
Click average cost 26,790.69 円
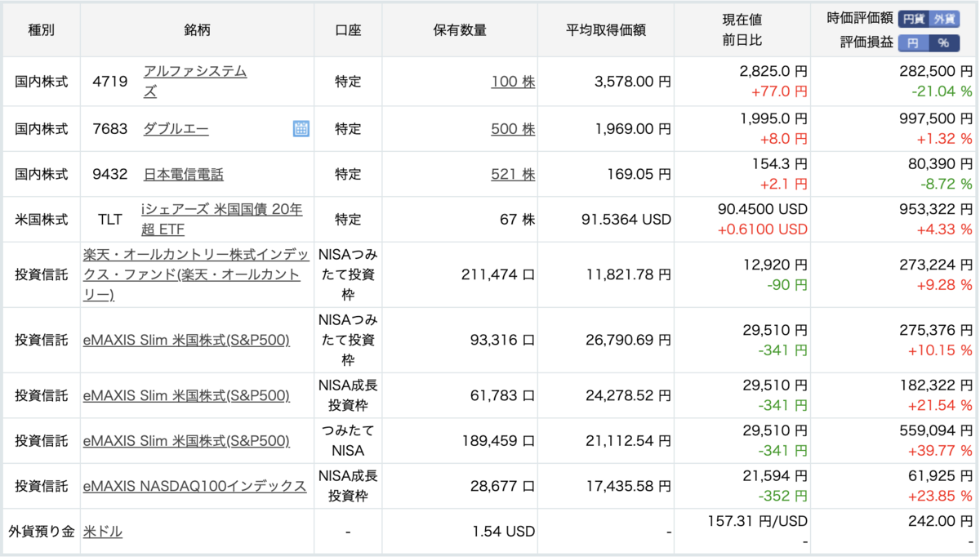(x=629, y=340)
